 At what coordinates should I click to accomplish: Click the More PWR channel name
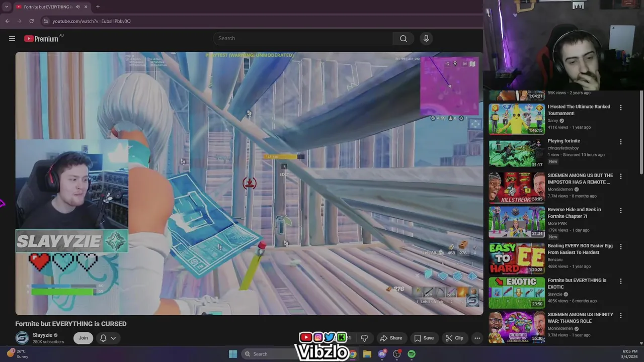coord(557,223)
